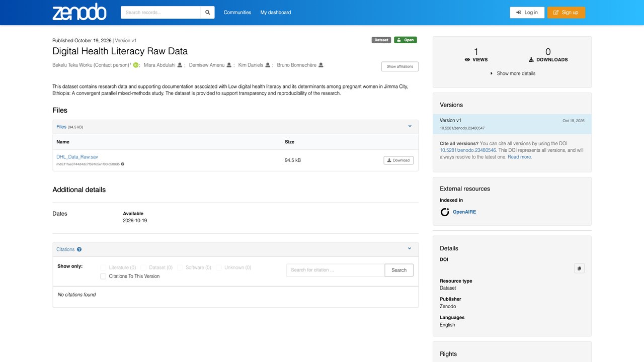The height and width of the screenshot is (362, 644).
Task: Enable Citations To This Version checkbox
Action: tap(103, 276)
